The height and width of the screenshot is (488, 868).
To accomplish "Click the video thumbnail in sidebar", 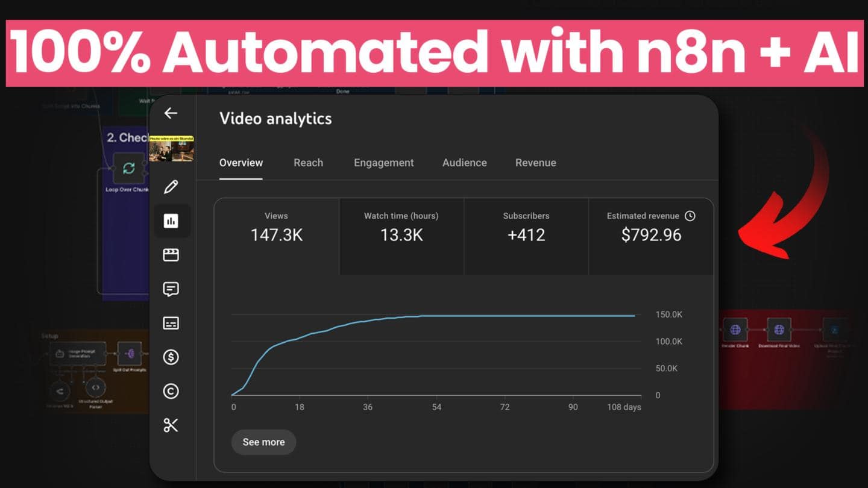I will pyautogui.click(x=171, y=148).
